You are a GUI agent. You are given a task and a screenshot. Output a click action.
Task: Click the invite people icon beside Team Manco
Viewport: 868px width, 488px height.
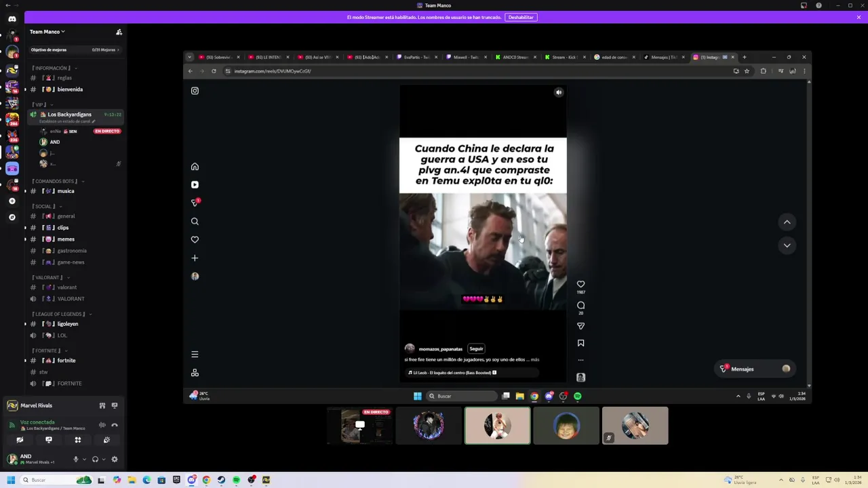[119, 32]
